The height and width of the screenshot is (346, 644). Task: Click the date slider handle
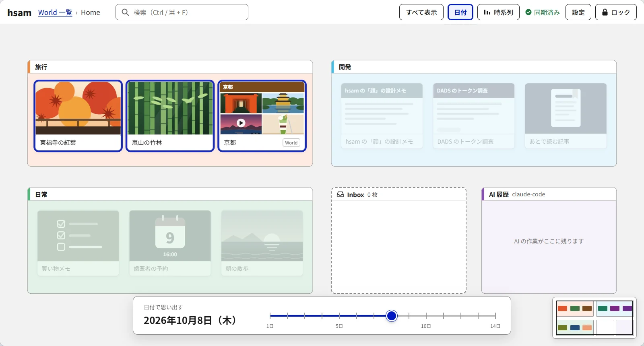click(392, 316)
